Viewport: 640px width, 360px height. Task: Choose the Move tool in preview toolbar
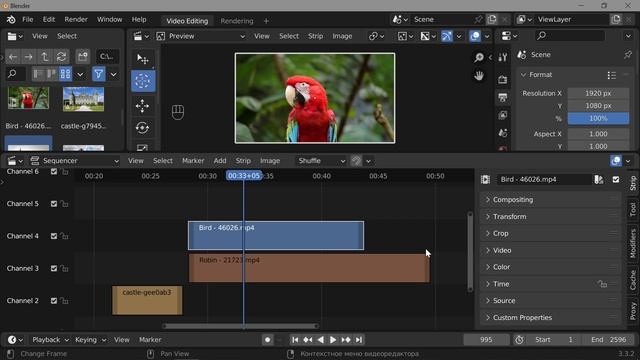point(142,106)
